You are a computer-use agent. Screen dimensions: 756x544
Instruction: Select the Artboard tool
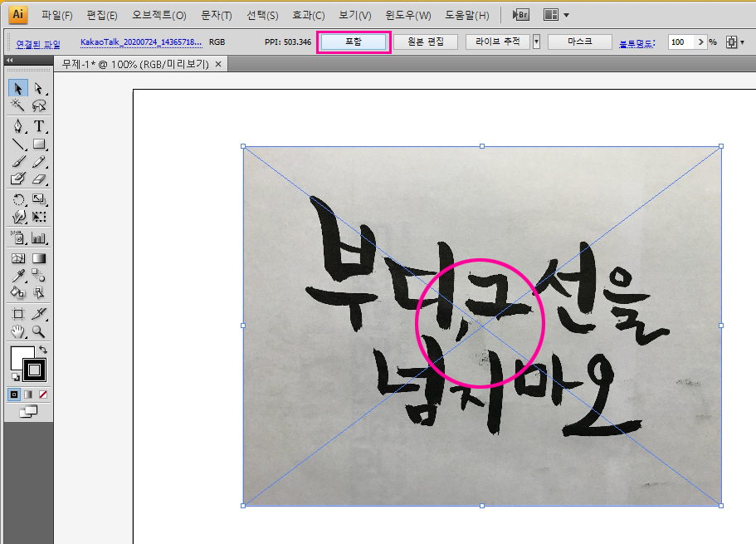click(18, 314)
